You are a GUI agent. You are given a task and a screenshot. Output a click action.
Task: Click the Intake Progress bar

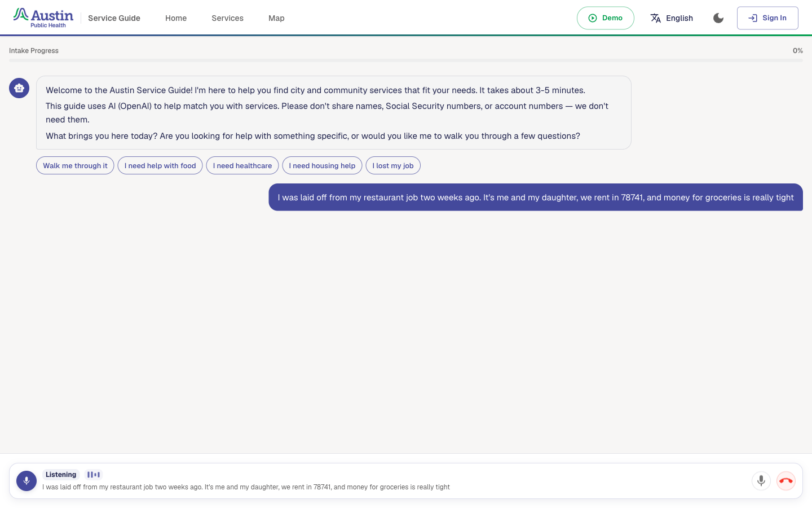[x=406, y=60]
